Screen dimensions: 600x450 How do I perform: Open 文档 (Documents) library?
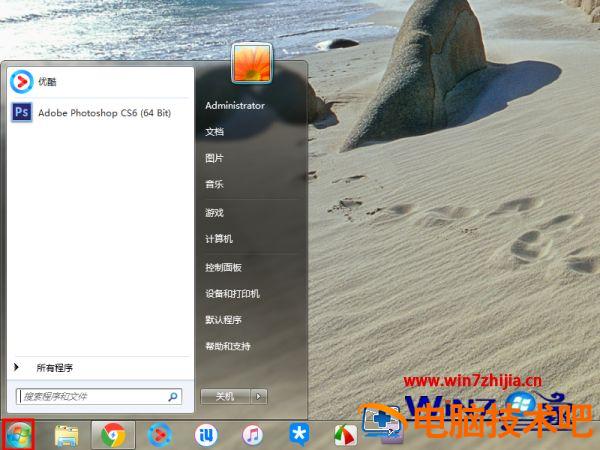point(214,132)
